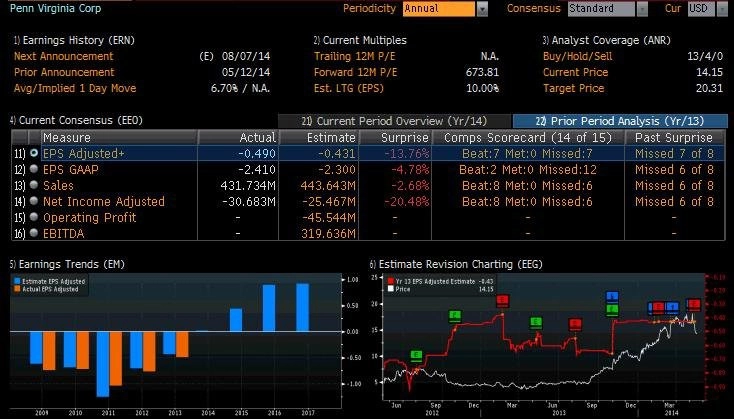The image size is (734, 419).
Task: Click the EPS GAAP scorecard Beat:2 Met:0 Missed:12
Action: 528,169
